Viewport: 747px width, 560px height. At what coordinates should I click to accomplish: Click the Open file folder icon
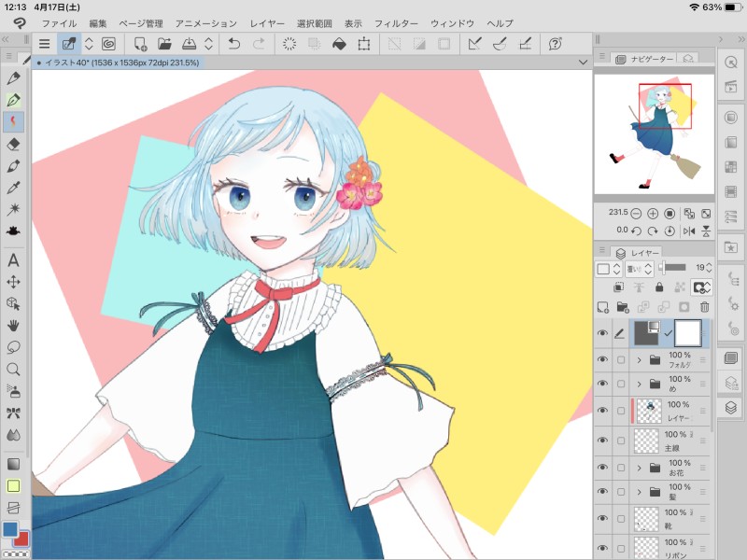click(x=164, y=43)
